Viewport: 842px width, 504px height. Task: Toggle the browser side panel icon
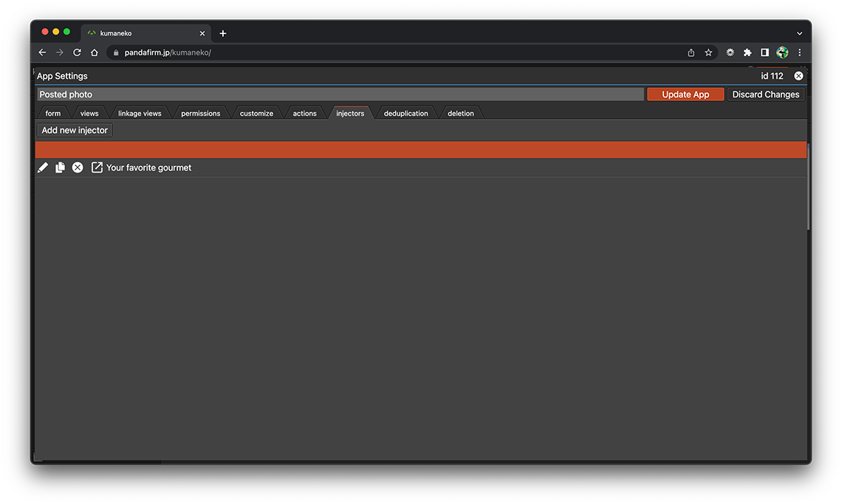[x=764, y=52]
